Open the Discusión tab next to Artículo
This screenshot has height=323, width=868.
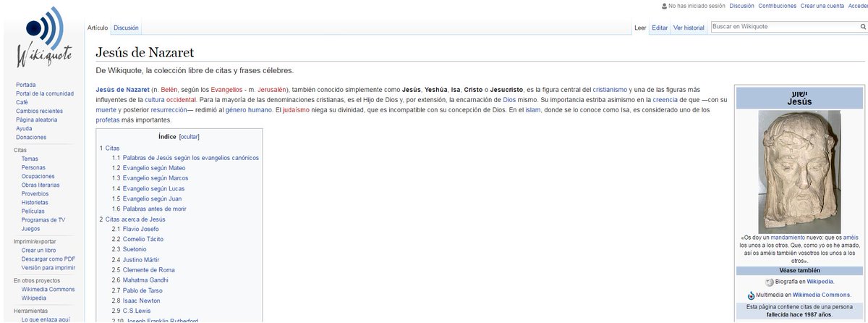tap(126, 28)
